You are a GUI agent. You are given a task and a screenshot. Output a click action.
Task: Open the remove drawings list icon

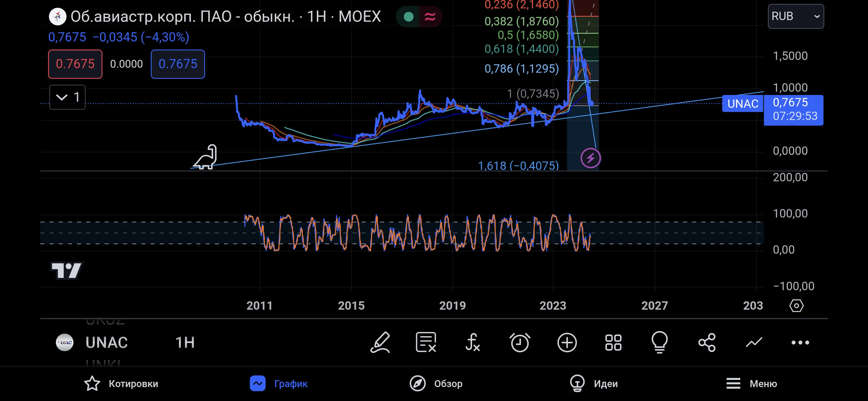tap(426, 342)
